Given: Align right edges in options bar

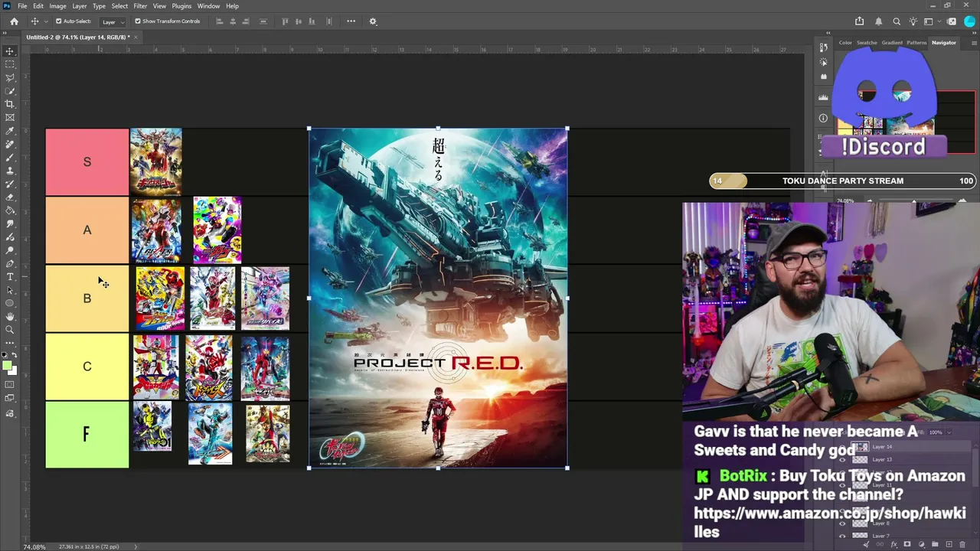Looking at the screenshot, I should [246, 21].
